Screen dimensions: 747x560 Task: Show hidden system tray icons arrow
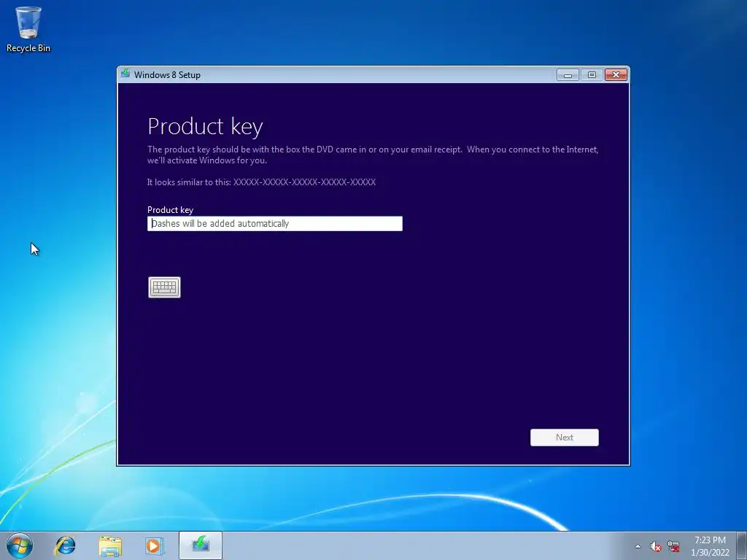[638, 546]
